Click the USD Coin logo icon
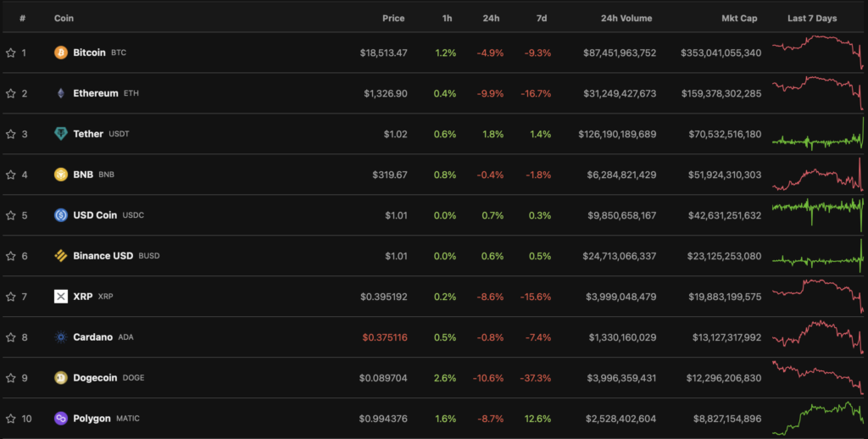 [61, 215]
